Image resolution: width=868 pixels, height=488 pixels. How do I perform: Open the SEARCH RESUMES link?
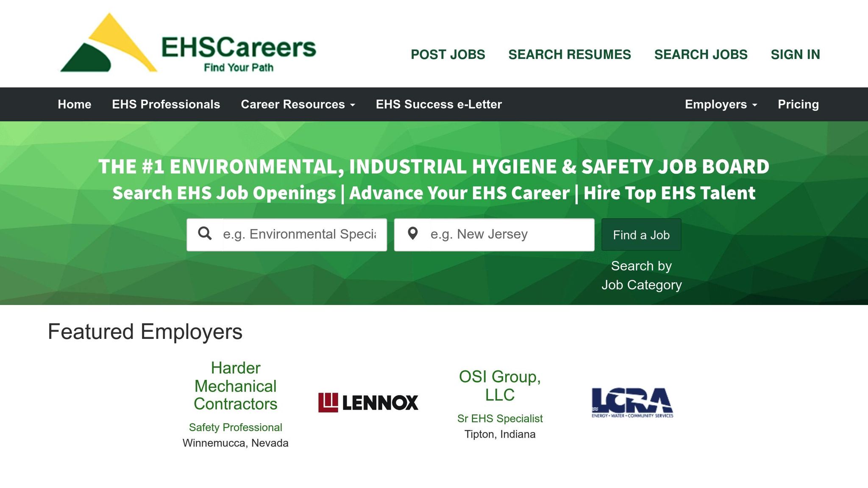tap(569, 55)
